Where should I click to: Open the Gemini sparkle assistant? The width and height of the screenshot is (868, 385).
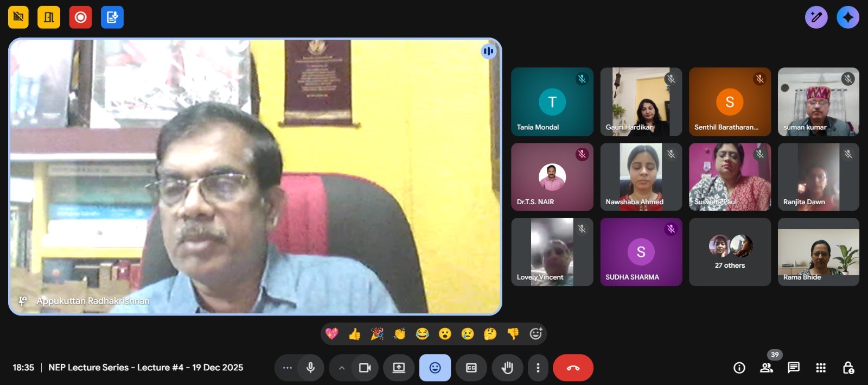847,17
